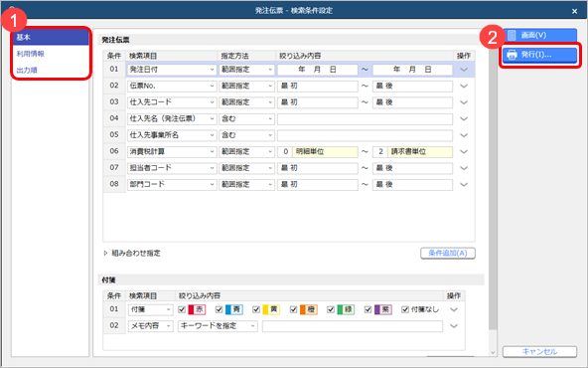The height and width of the screenshot is (368, 588).
Task: Open 伝票No. search item dropdown
Action: [172, 86]
